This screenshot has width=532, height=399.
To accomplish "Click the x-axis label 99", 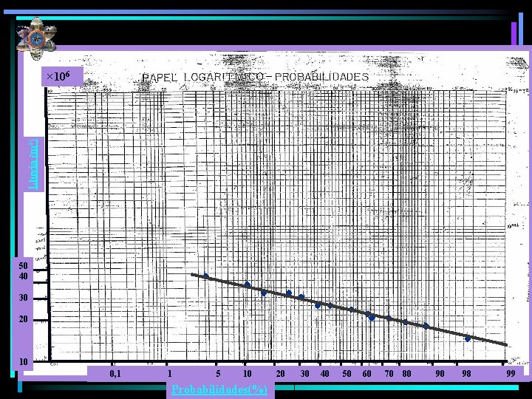I will click(x=511, y=374).
